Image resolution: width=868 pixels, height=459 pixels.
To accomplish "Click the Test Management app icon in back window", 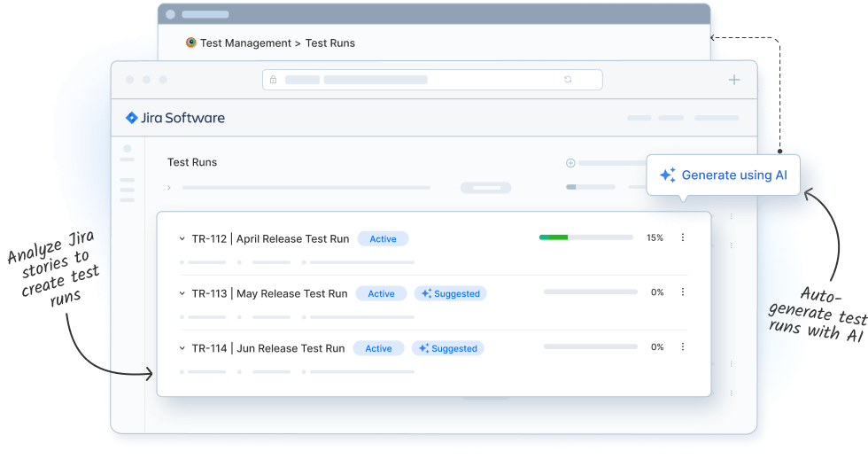I will 191,43.
